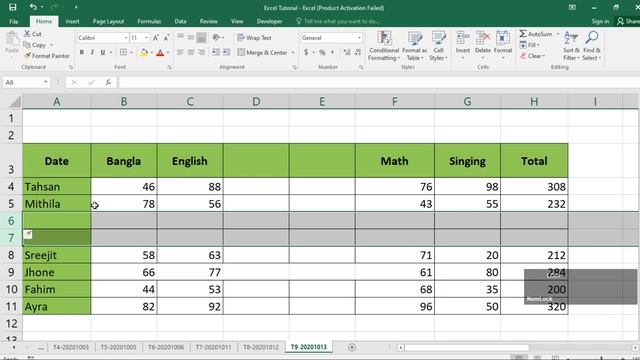Open the font size dropdown
The width and height of the screenshot is (640, 360).
pos(146,38)
